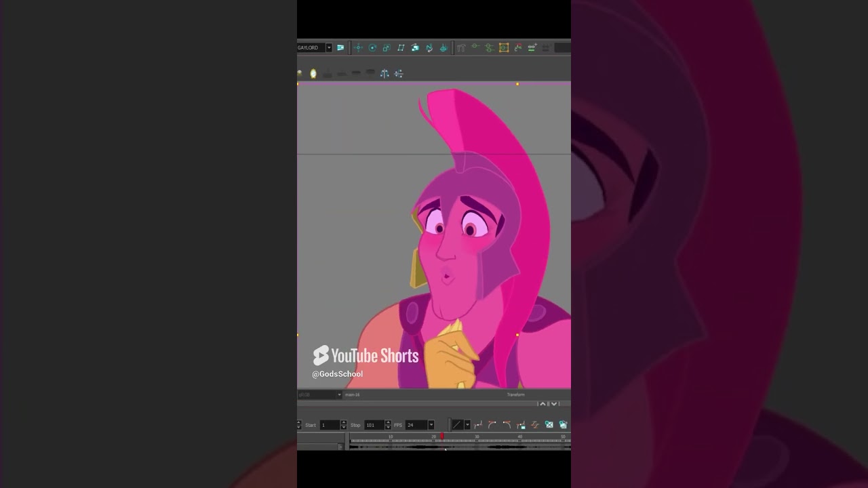
Task: Click the small button left of the waveform track
Action: (340, 447)
